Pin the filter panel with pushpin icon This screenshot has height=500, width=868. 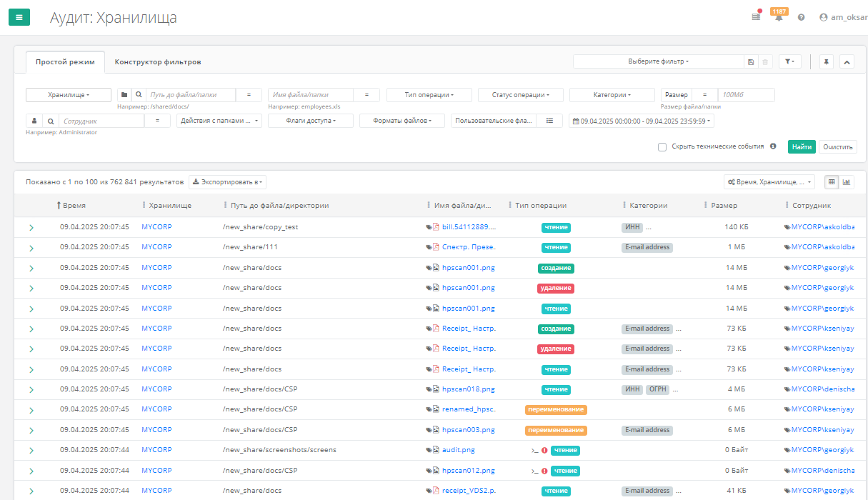pos(827,62)
